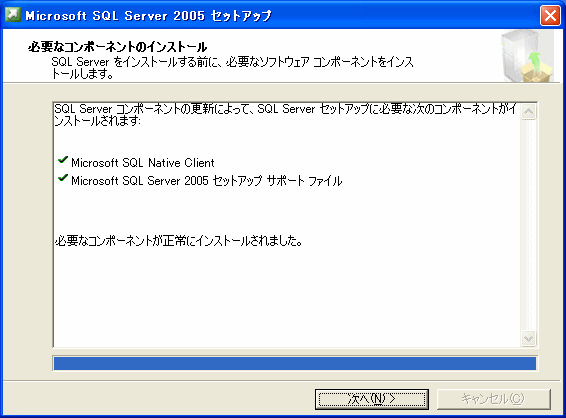Select the Microsoft SQL Native Client entry
Viewport: 566px width, 418px height.
coord(143,163)
